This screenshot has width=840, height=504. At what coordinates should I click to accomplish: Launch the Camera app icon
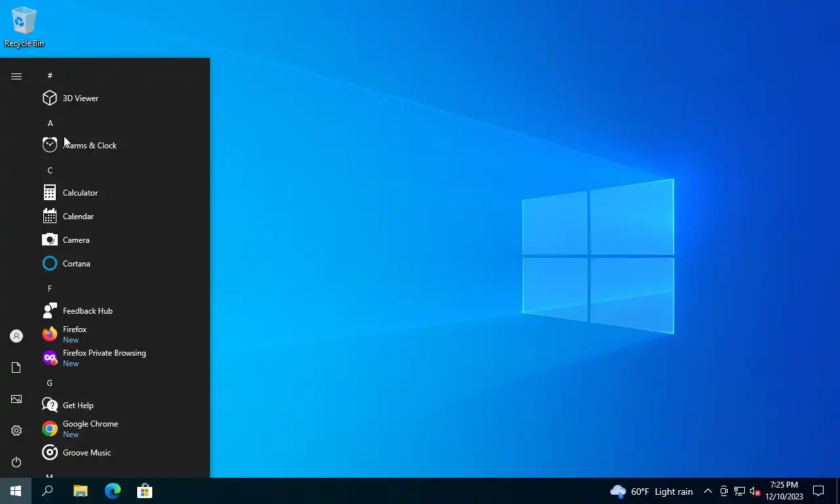50,240
